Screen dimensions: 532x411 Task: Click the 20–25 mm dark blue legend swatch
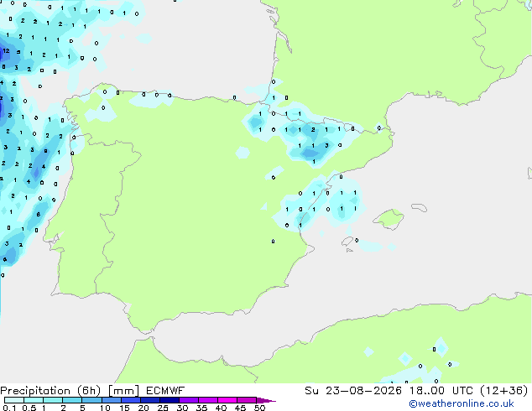[x=150, y=400]
